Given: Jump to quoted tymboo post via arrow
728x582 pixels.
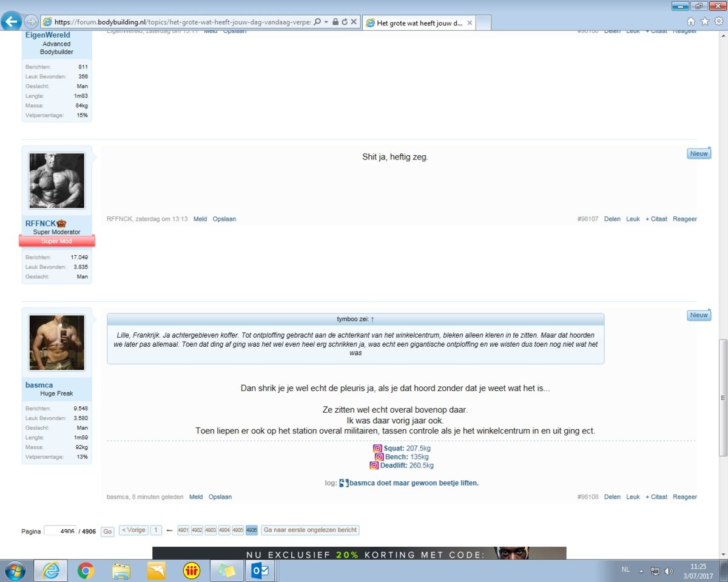Looking at the screenshot, I should point(372,319).
